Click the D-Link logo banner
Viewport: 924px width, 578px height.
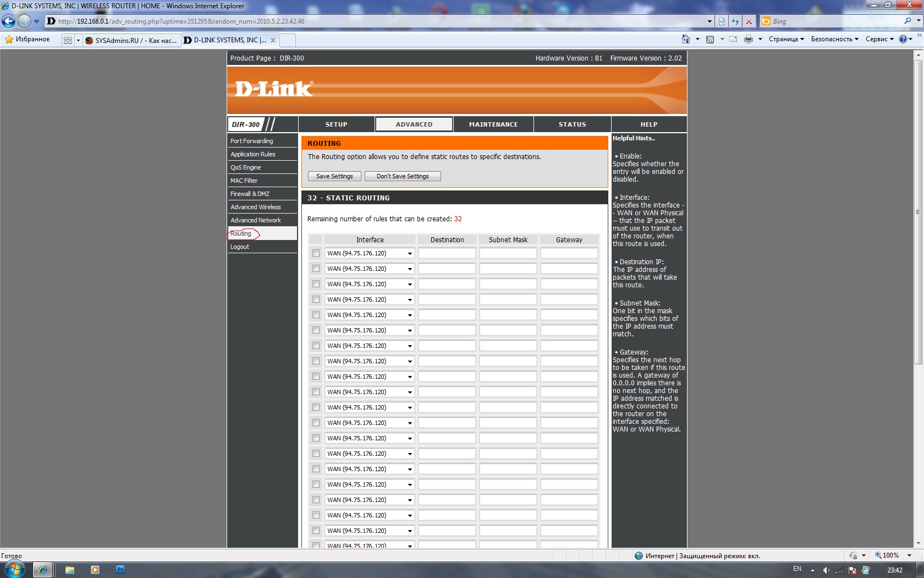pos(274,89)
